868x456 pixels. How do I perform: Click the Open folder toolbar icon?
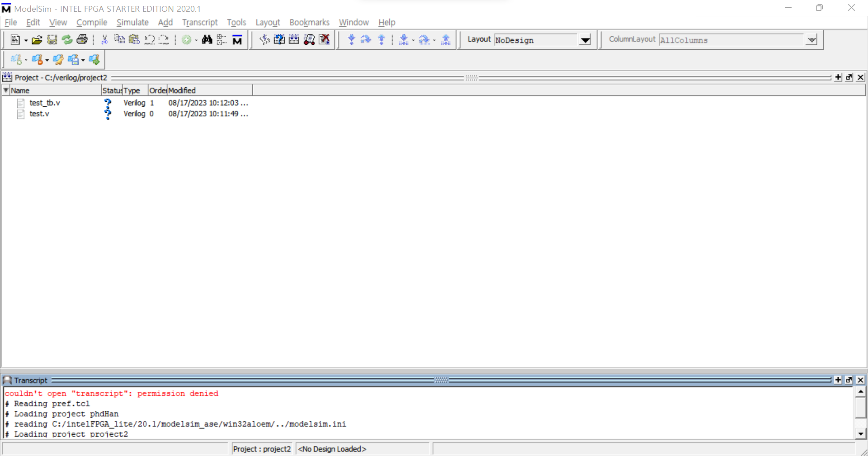click(37, 40)
